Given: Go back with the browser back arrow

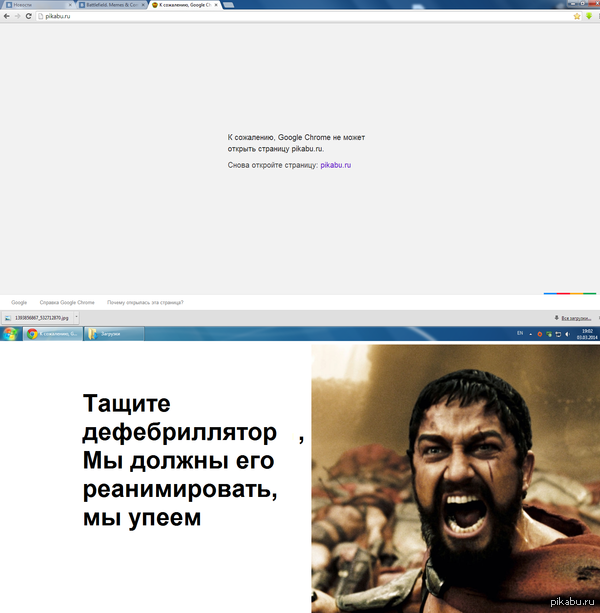Looking at the screenshot, I should pyautogui.click(x=6, y=16).
